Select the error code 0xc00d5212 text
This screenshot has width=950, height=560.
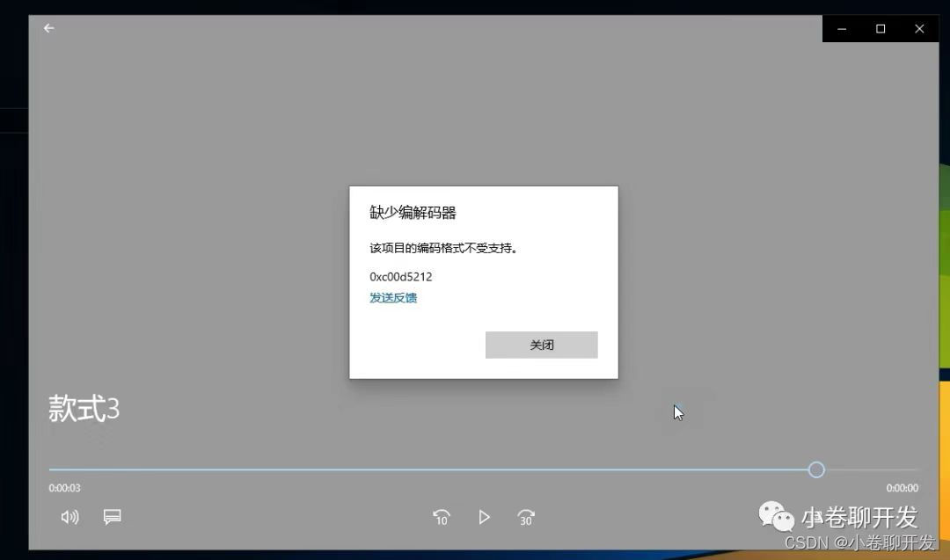[x=400, y=277]
